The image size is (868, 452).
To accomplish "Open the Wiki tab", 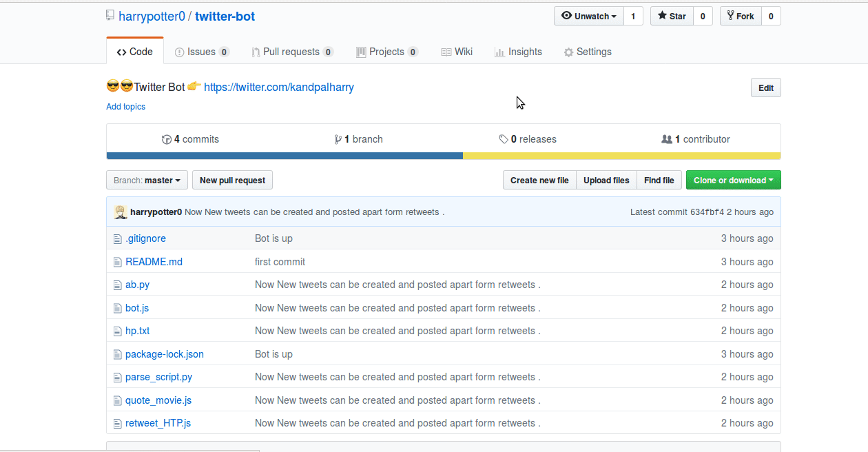I will point(457,52).
